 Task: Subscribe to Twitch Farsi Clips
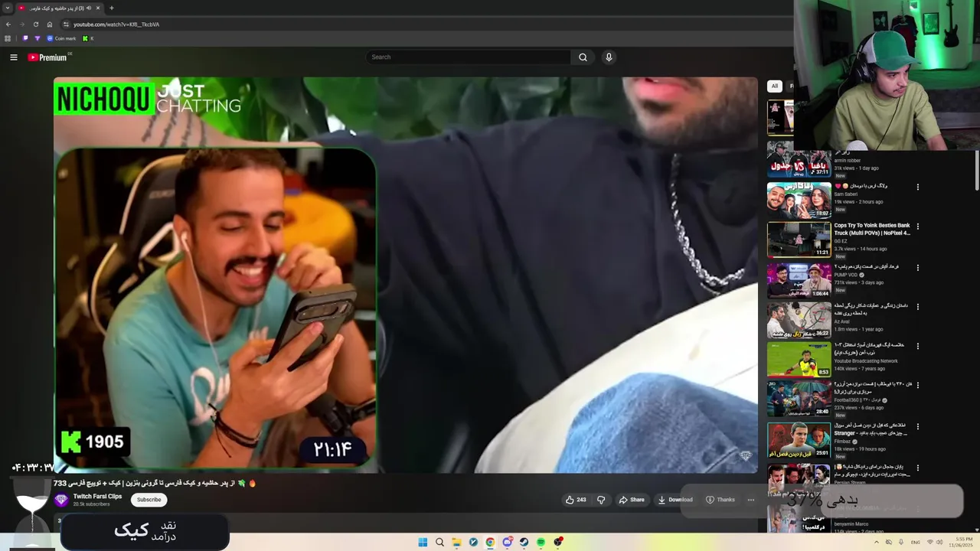(149, 500)
